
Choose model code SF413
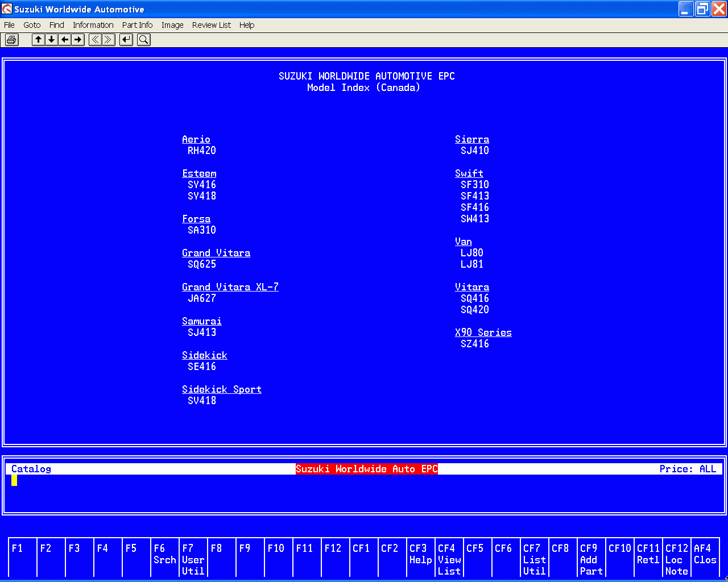[475, 196]
